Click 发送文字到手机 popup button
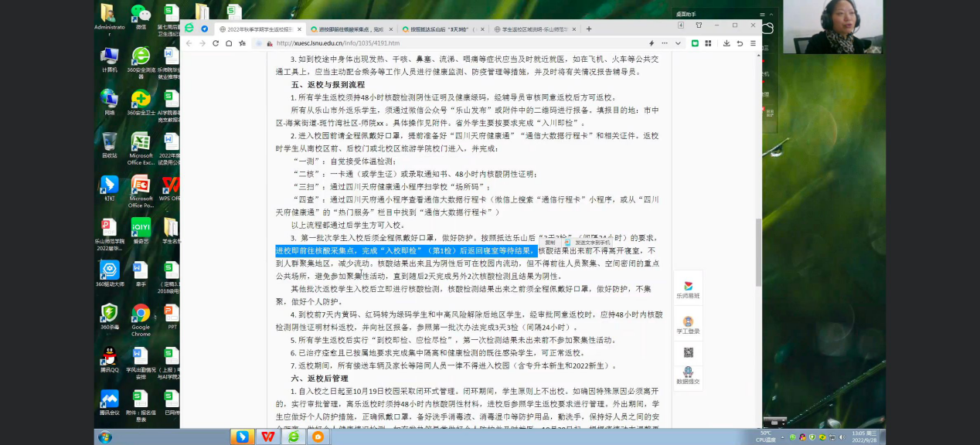The width and height of the screenshot is (980, 445). click(590, 243)
